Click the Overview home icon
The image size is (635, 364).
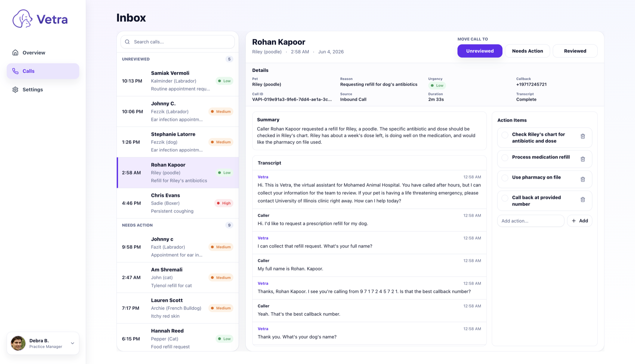[15, 53]
